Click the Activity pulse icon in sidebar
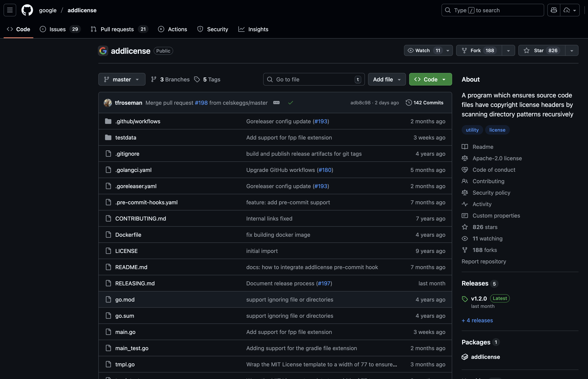This screenshot has width=588, height=379. pos(465,204)
